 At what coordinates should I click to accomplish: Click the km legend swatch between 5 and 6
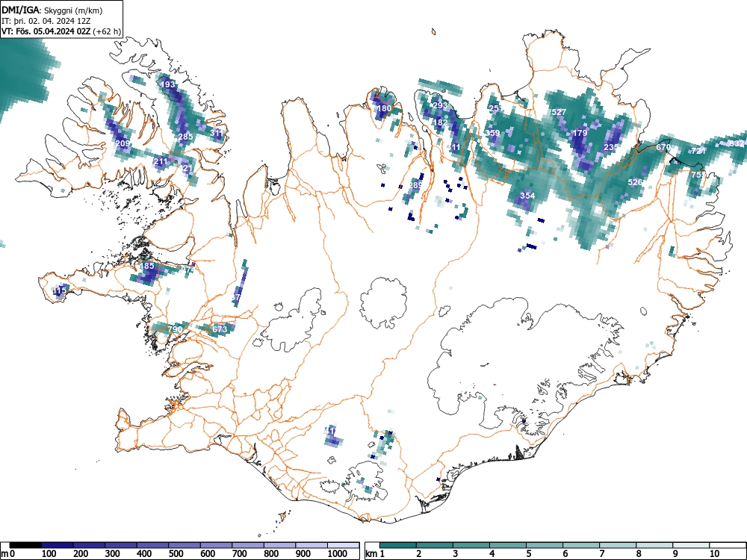(x=544, y=545)
